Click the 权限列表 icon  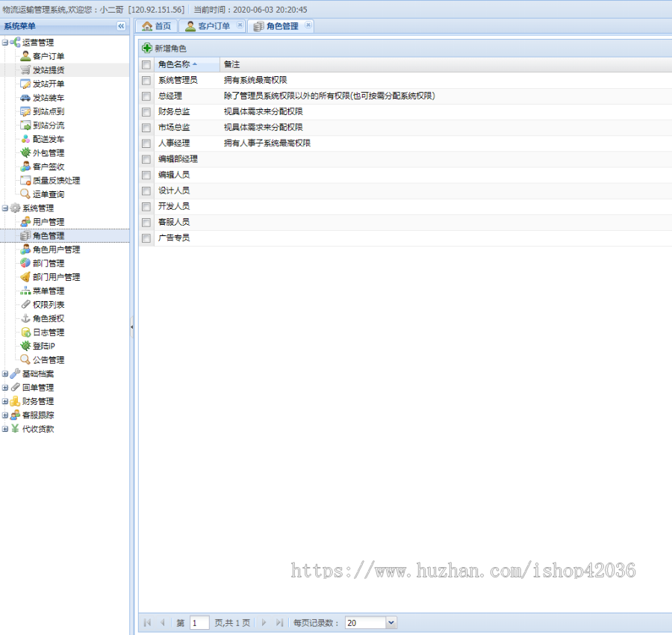click(x=25, y=304)
